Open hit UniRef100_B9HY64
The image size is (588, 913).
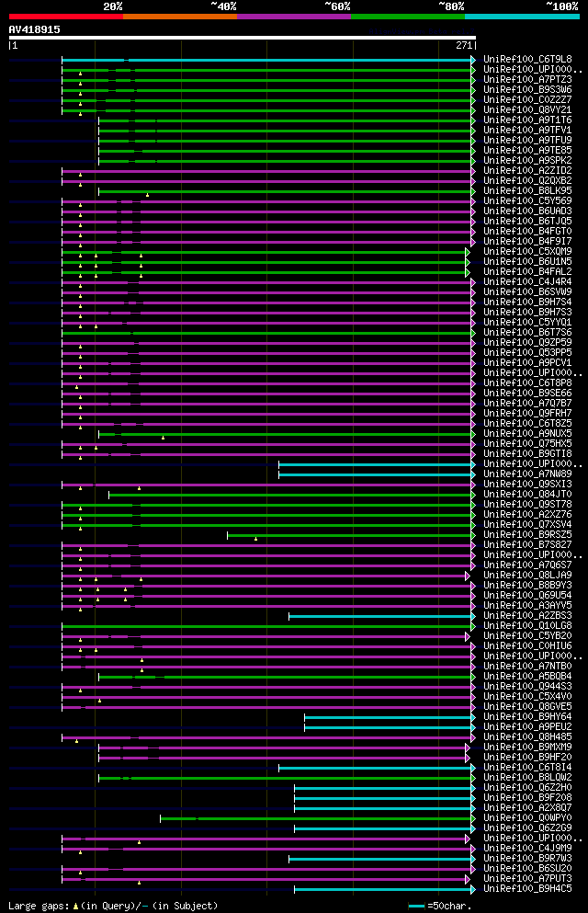[x=527, y=717]
